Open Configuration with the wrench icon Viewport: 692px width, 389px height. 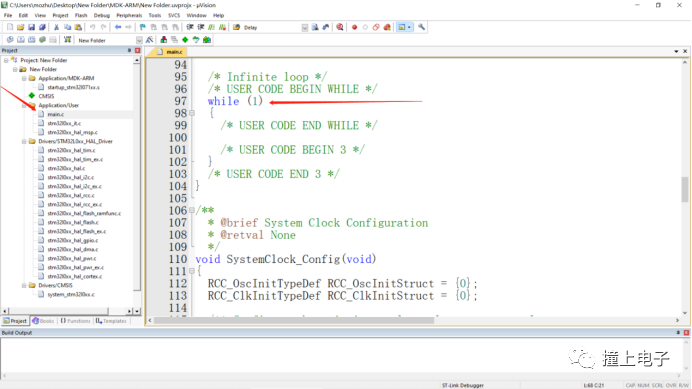(x=421, y=27)
